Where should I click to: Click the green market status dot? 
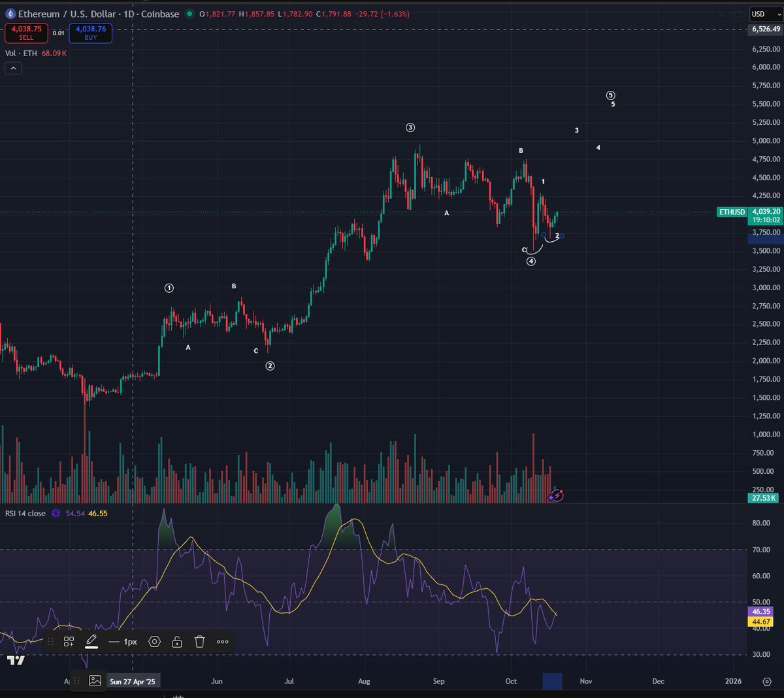click(189, 14)
